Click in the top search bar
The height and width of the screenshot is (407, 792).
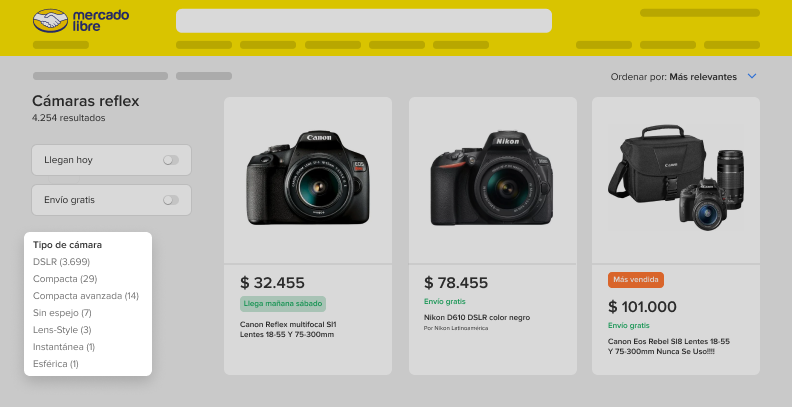coord(364,21)
